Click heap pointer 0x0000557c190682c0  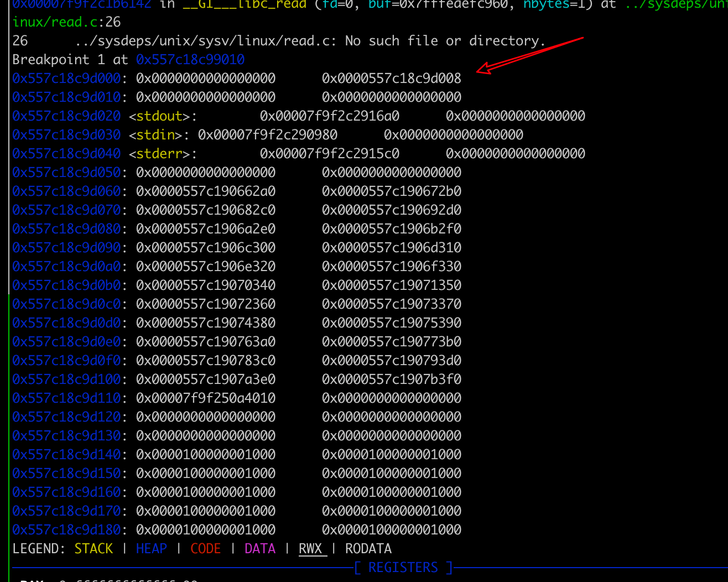206,210
